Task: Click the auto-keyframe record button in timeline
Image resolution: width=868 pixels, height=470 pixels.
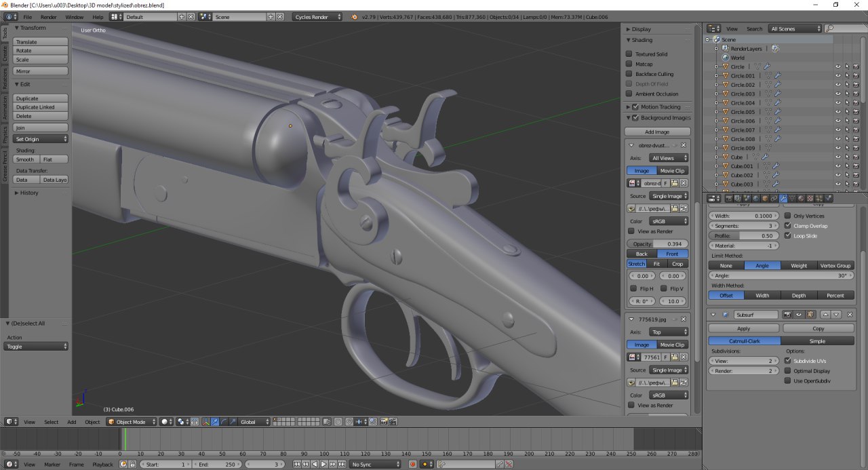Action: 413,464
